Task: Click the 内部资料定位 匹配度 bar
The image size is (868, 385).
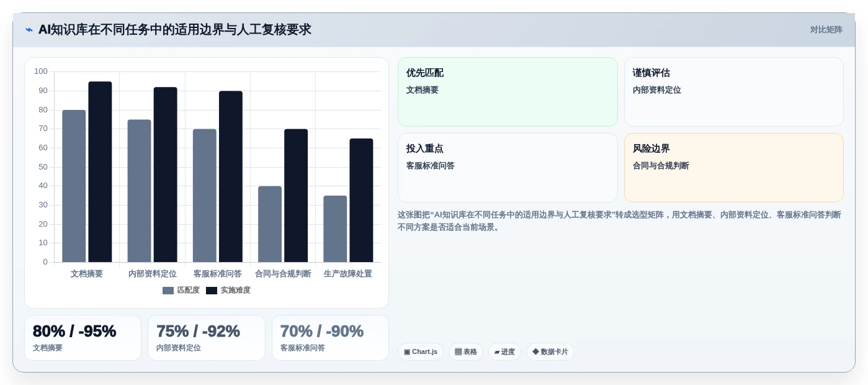Action: click(x=139, y=191)
